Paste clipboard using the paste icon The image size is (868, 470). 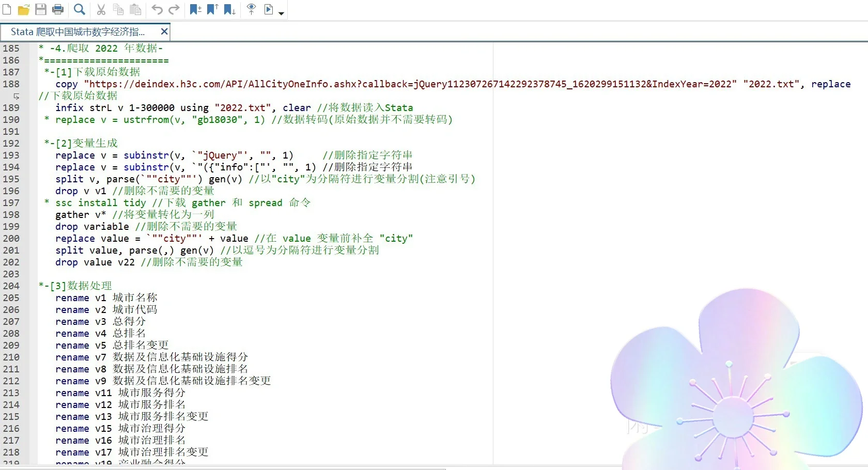point(135,9)
